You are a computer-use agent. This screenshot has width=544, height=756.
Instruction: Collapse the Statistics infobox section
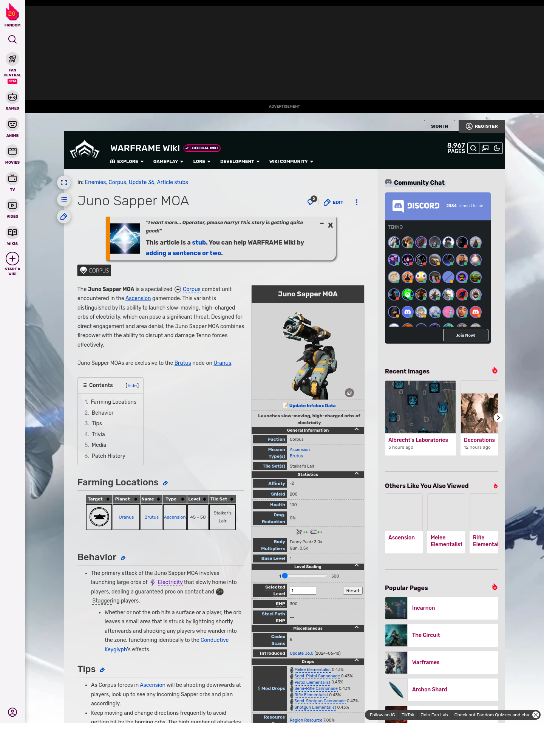(357, 474)
